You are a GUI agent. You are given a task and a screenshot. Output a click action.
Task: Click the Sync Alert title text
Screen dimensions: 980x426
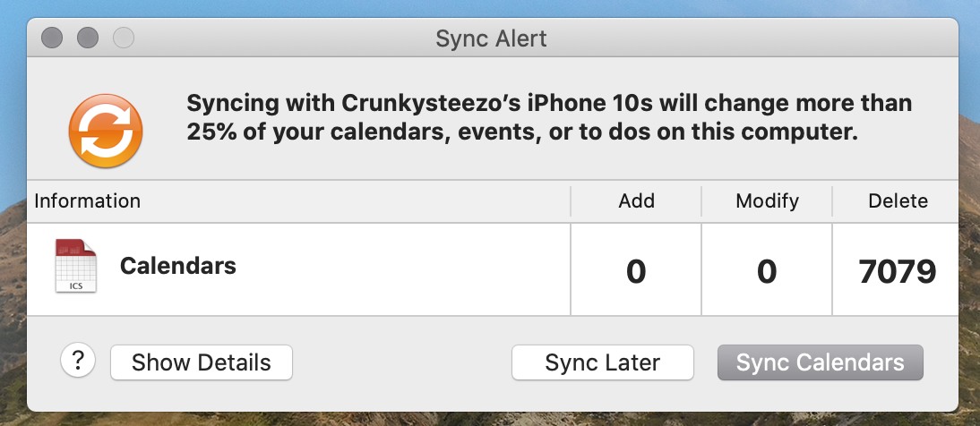point(491,38)
